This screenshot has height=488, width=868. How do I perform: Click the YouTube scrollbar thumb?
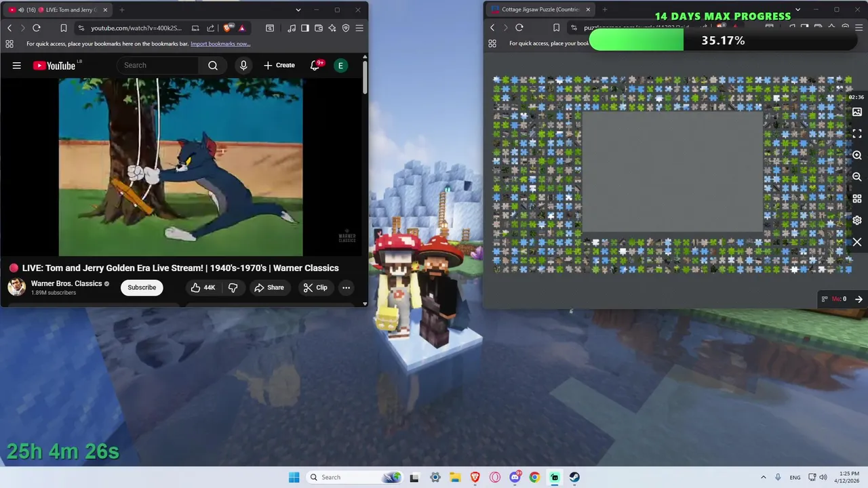point(365,77)
